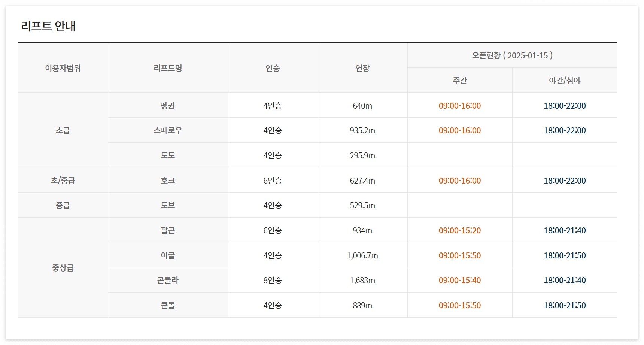Select the 1,683m length cell for 곤돌라
The height and width of the screenshot is (345, 644).
pyautogui.click(x=362, y=280)
